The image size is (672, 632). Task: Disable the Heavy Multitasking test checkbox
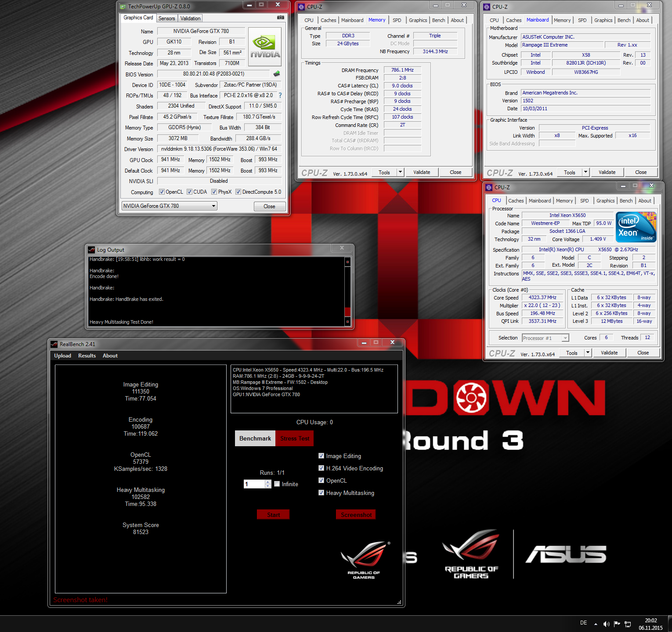[321, 493]
